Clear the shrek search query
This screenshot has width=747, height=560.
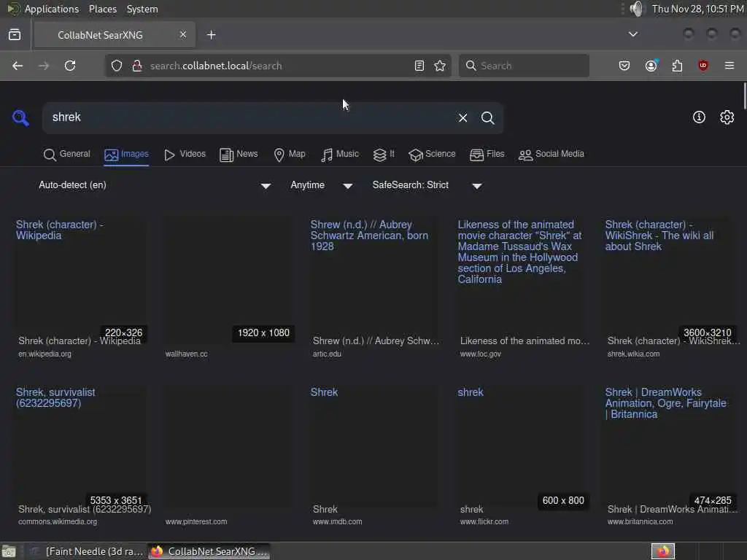point(462,117)
